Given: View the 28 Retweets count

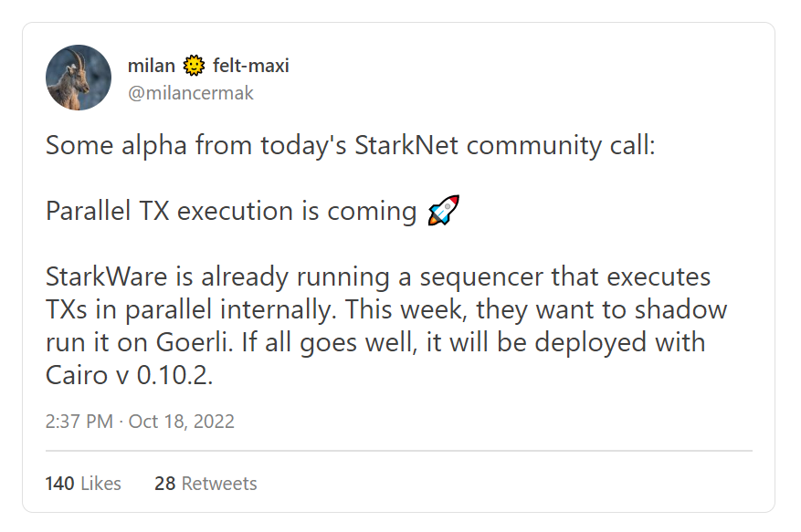Looking at the screenshot, I should [206, 484].
